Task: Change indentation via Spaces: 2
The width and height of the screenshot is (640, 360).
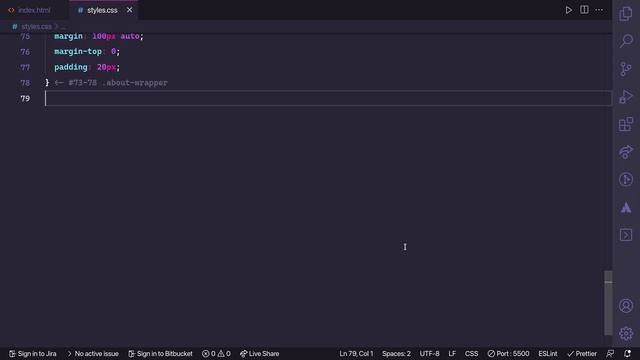Action: pos(396,353)
